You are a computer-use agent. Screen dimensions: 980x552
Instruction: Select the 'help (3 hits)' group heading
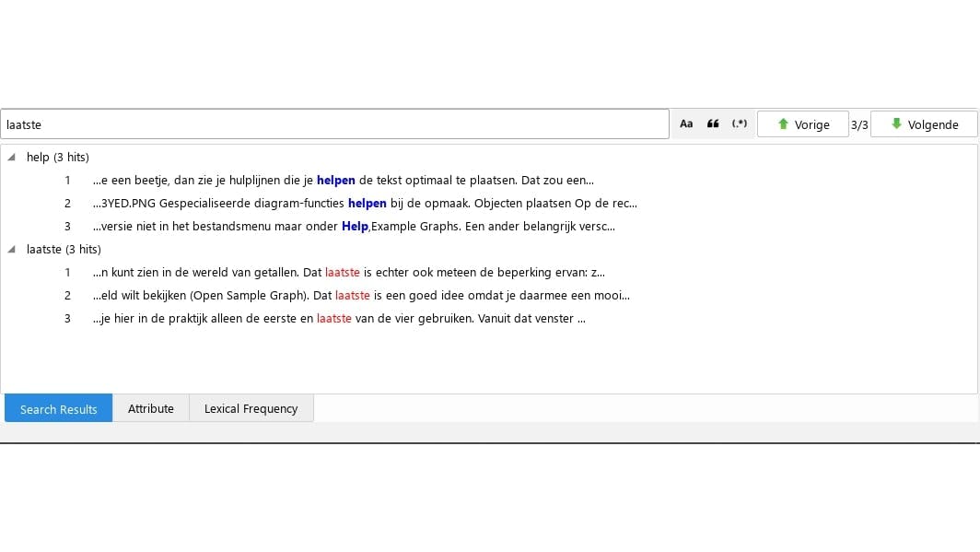(x=57, y=157)
